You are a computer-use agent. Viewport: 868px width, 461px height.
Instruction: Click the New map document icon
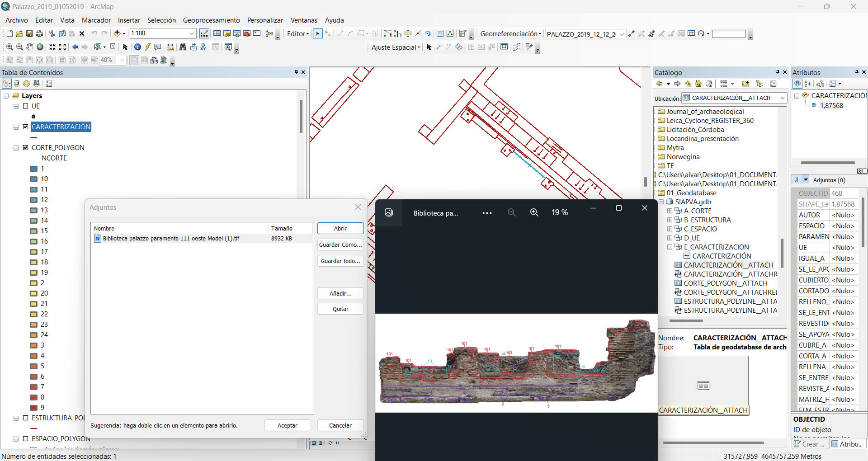[x=9, y=33]
